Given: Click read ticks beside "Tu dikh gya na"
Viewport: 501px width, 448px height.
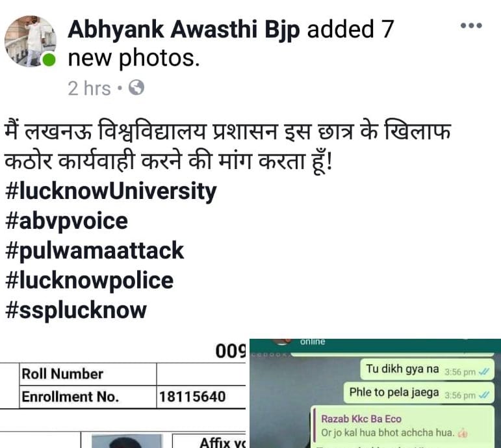Looking at the screenshot, I should click(x=484, y=371).
